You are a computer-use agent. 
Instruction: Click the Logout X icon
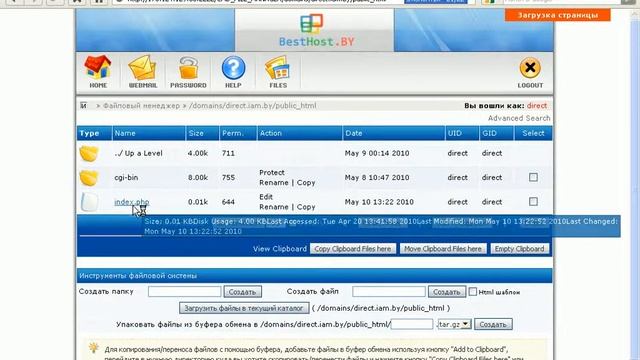530,73
